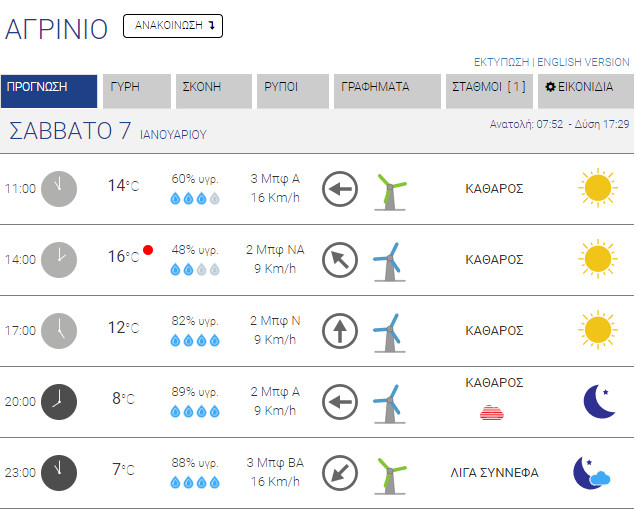Click the moon and cloud icon at 23:00
Viewport: 635px width, 509px height.
(591, 472)
